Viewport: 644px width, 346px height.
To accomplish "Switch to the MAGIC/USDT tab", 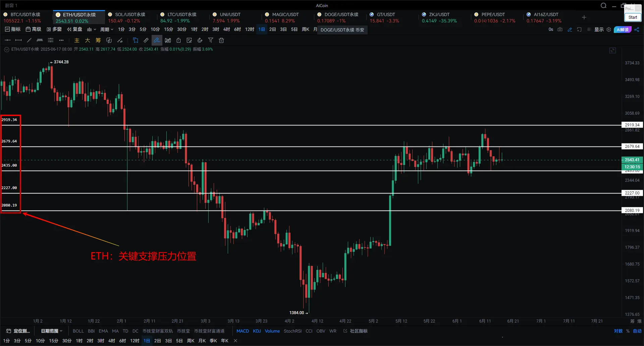I will point(288,17).
